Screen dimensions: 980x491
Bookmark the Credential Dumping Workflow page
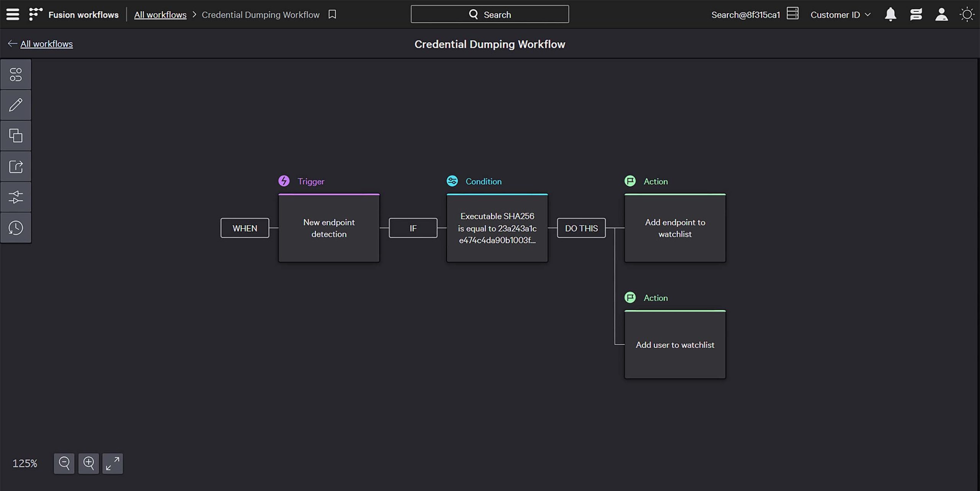point(332,14)
